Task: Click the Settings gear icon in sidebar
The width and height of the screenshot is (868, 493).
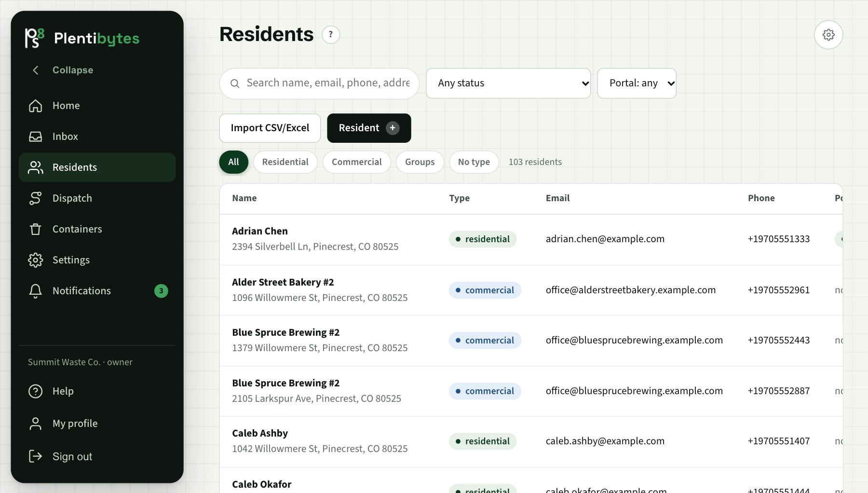Action: pyautogui.click(x=35, y=260)
